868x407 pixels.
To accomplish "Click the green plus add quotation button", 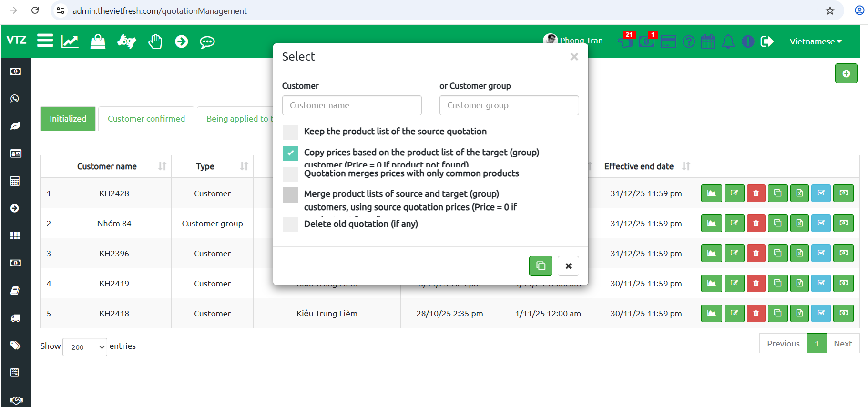I will (846, 73).
